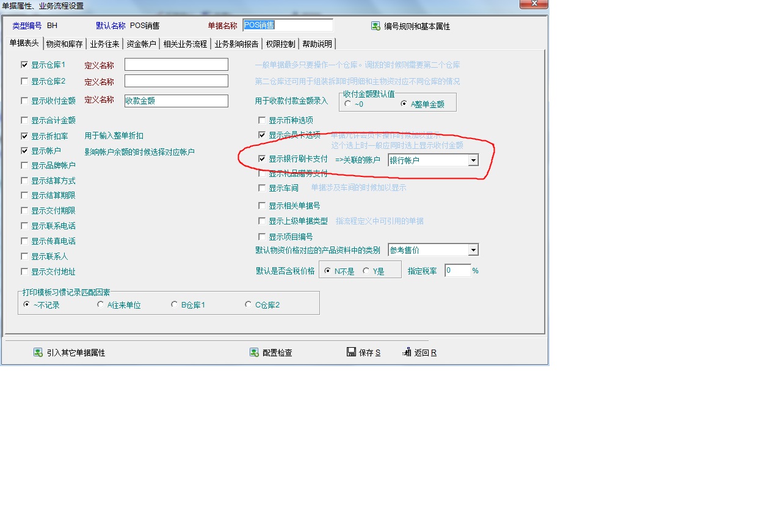Toggle the 显示银行刷卡支付 checkbox
Viewport: 773px width, 532px height.
click(x=262, y=159)
